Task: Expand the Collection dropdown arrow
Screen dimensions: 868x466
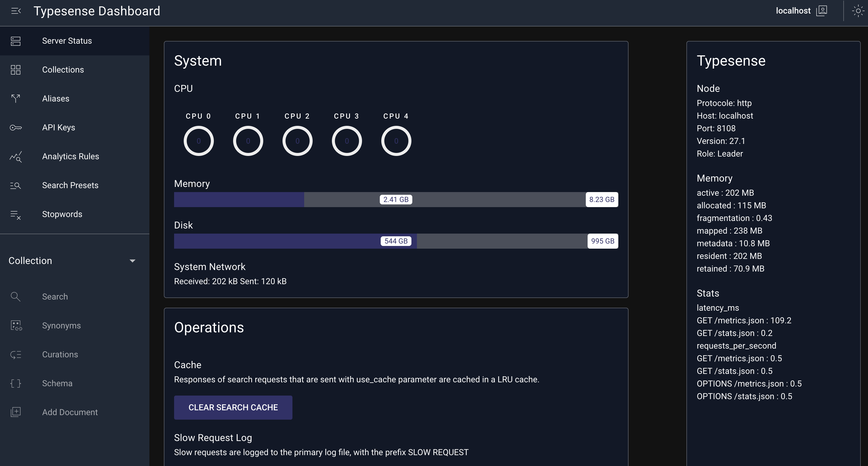Action: (133, 261)
